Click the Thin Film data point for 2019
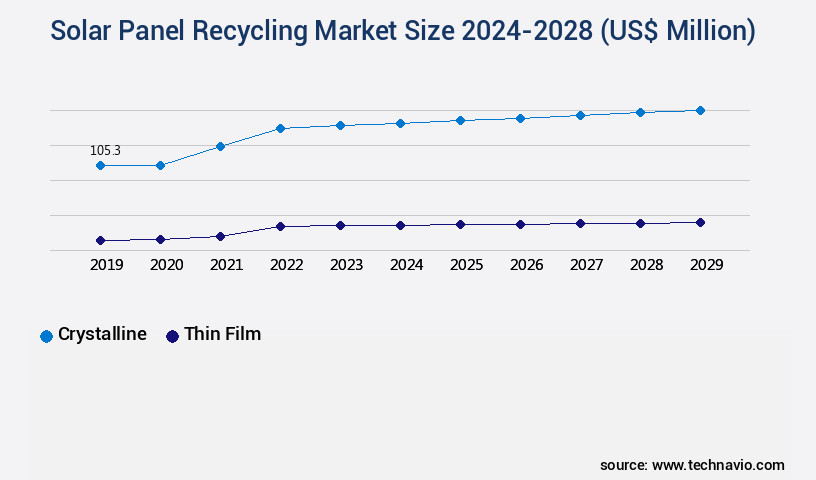 [x=100, y=241]
